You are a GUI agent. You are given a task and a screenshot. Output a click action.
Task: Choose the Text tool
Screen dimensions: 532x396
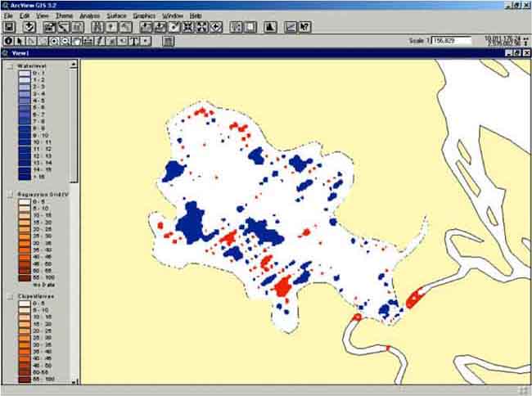tap(133, 40)
